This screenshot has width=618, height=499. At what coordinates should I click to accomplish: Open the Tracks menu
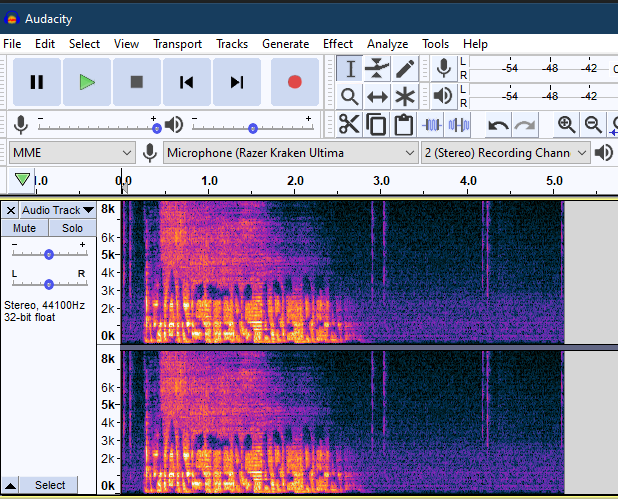click(232, 44)
